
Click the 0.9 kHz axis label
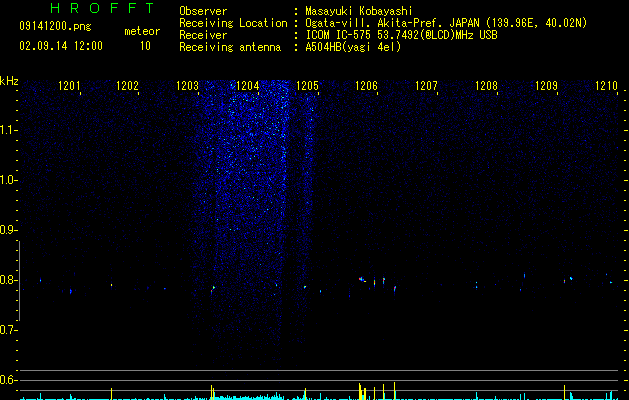[x=8, y=230]
